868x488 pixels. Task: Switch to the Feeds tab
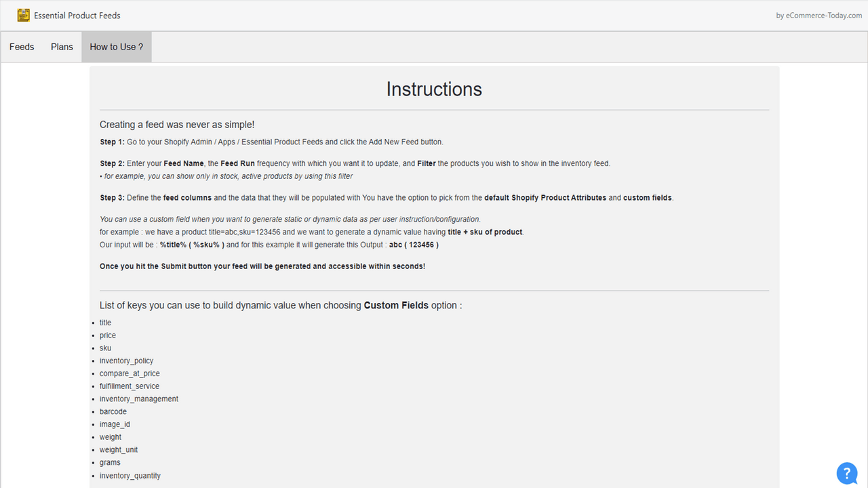point(21,47)
